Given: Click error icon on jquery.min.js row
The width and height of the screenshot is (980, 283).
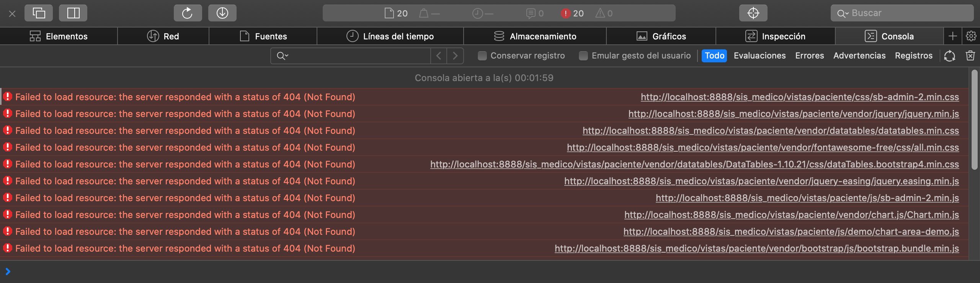Looking at the screenshot, I should (8, 113).
